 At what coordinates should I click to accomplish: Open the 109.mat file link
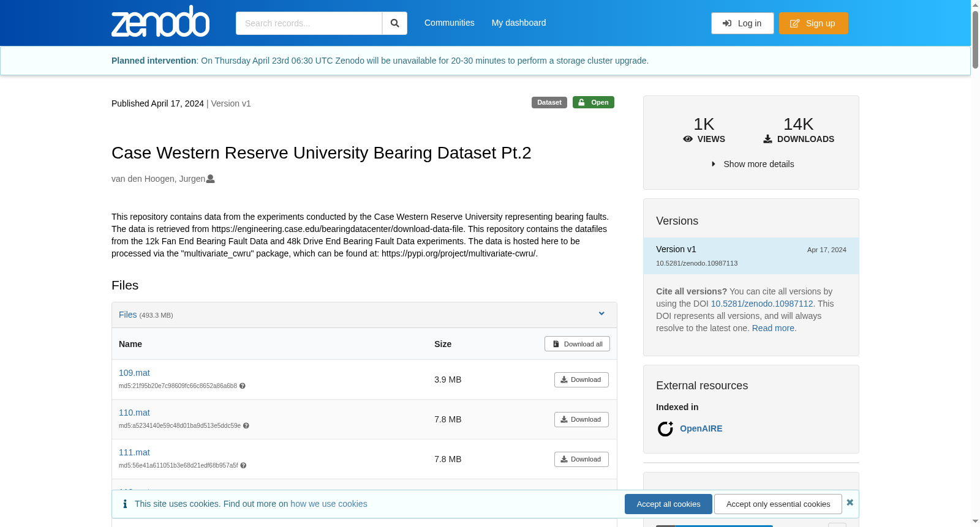[x=134, y=373]
